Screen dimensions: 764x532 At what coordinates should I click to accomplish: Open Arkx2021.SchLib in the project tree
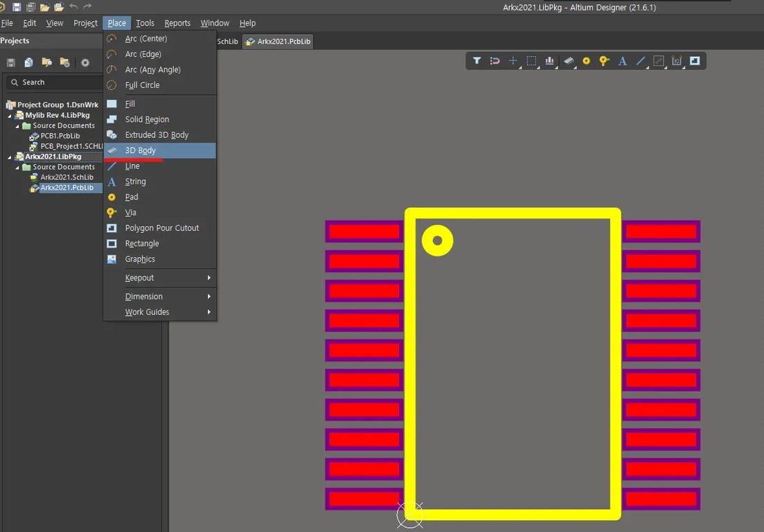[x=66, y=177]
